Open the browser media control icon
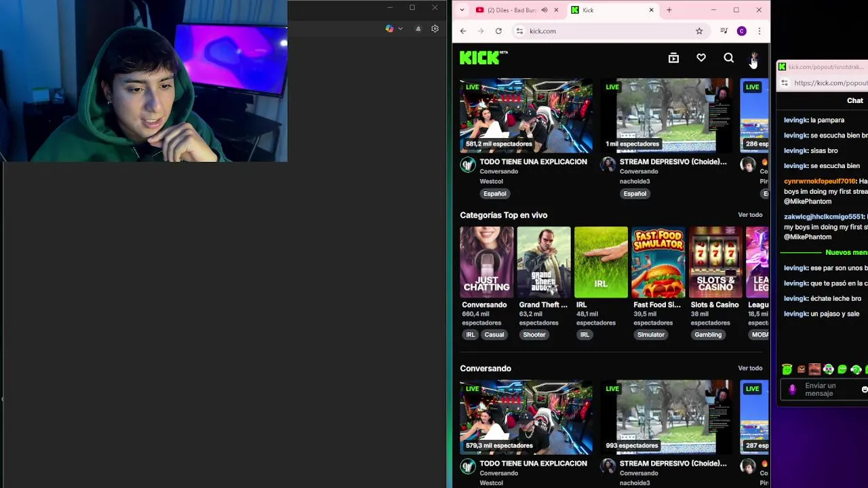This screenshot has height=488, width=868. (x=724, y=31)
